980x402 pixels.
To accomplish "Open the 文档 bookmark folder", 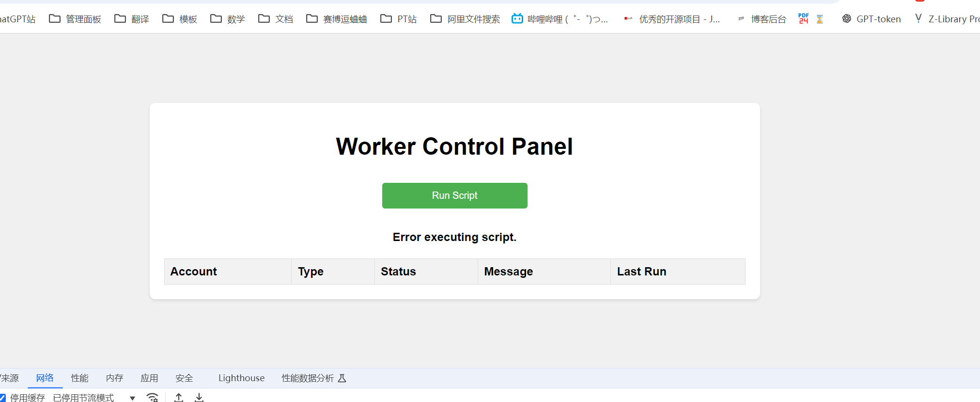I will coord(276,19).
